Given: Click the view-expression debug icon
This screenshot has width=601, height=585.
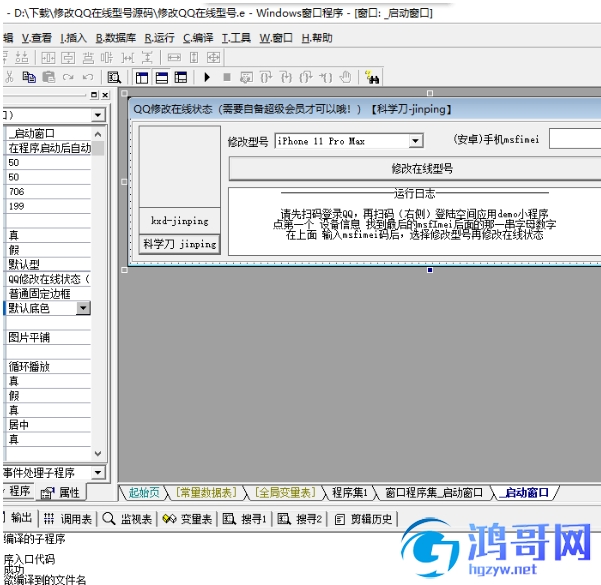Looking at the screenshot, I should (246, 77).
